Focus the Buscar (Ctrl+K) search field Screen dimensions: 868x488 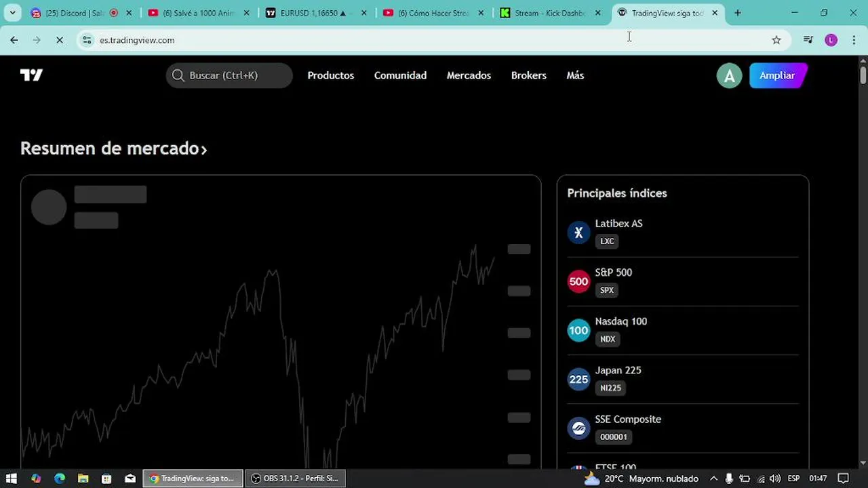pos(229,75)
